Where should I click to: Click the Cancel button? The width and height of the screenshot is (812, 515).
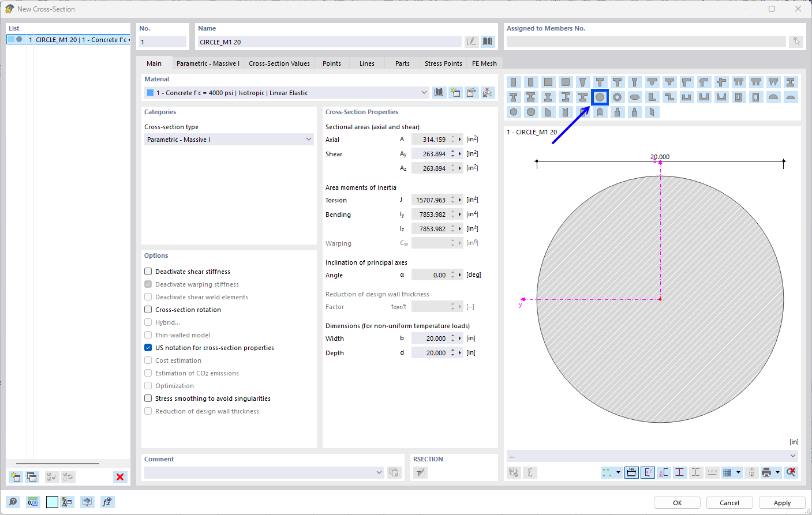click(x=729, y=502)
